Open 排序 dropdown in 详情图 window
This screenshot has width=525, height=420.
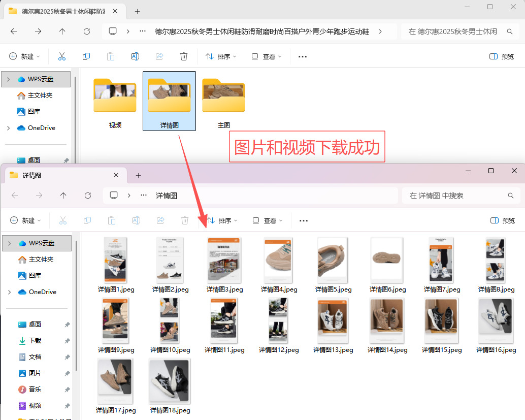(x=222, y=220)
